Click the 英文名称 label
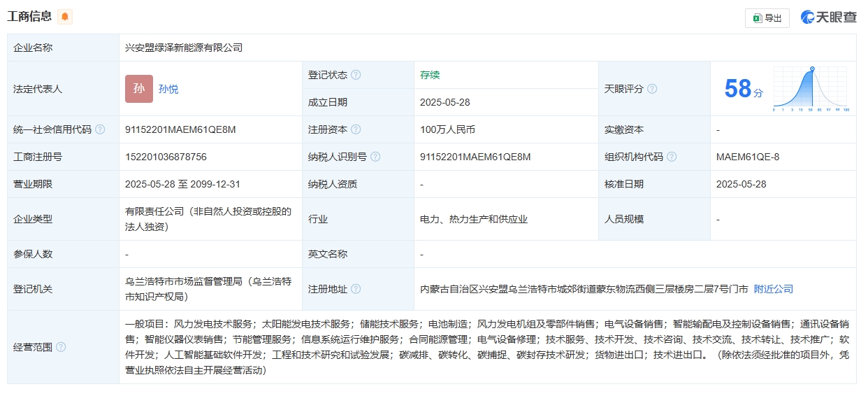 point(328,254)
